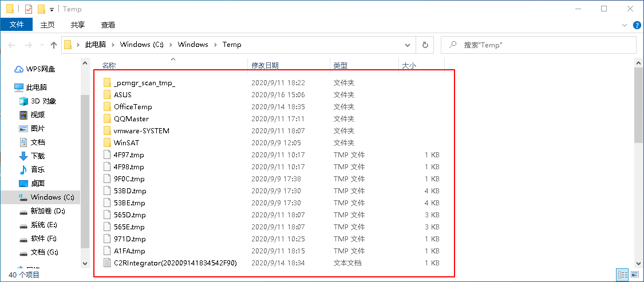Click the Refresh button beside address bar

[425, 45]
